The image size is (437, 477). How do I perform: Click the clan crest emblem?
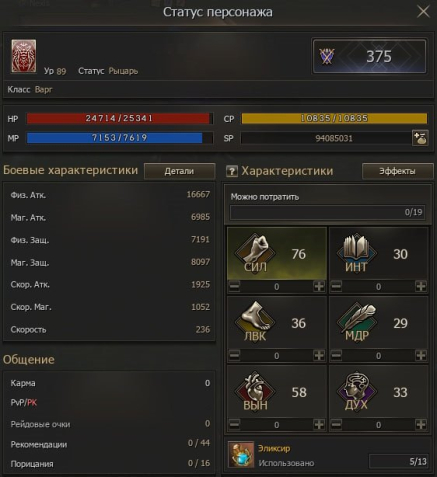tap(24, 56)
